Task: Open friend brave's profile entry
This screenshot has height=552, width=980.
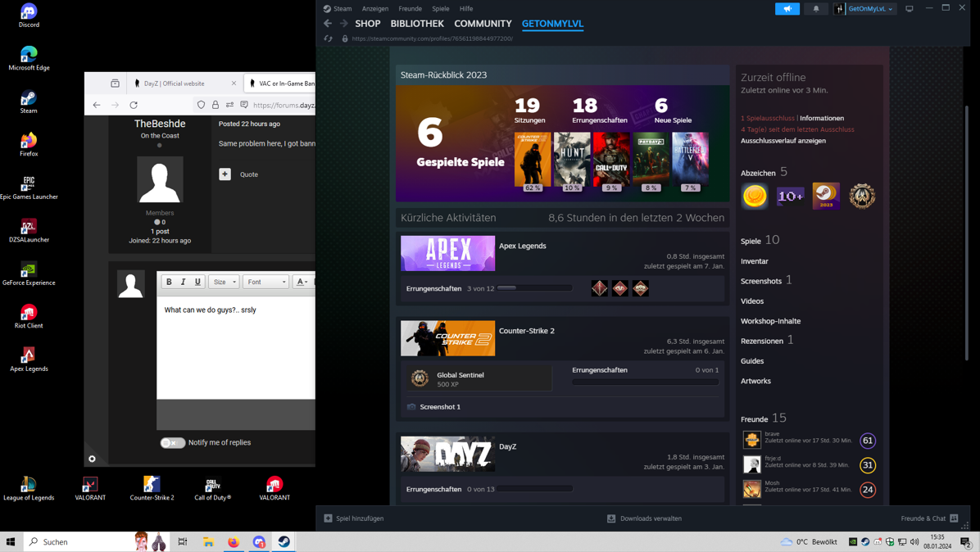Action: click(x=809, y=440)
